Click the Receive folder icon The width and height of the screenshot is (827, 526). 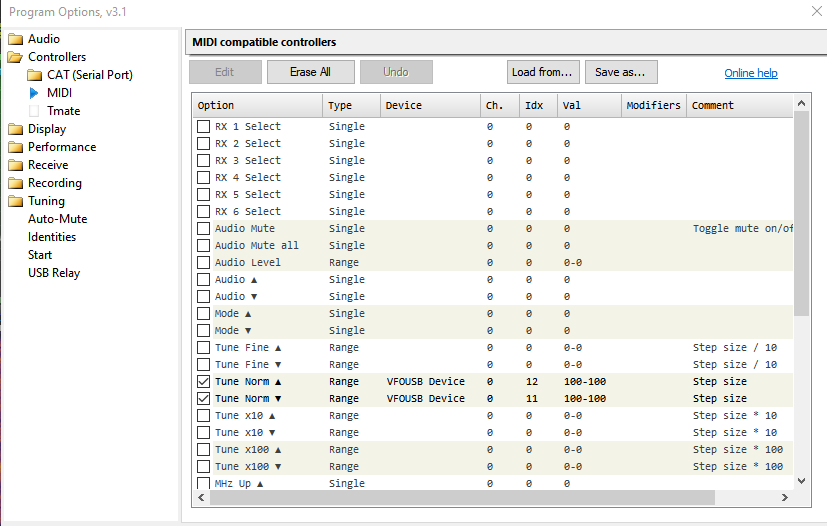click(x=15, y=165)
